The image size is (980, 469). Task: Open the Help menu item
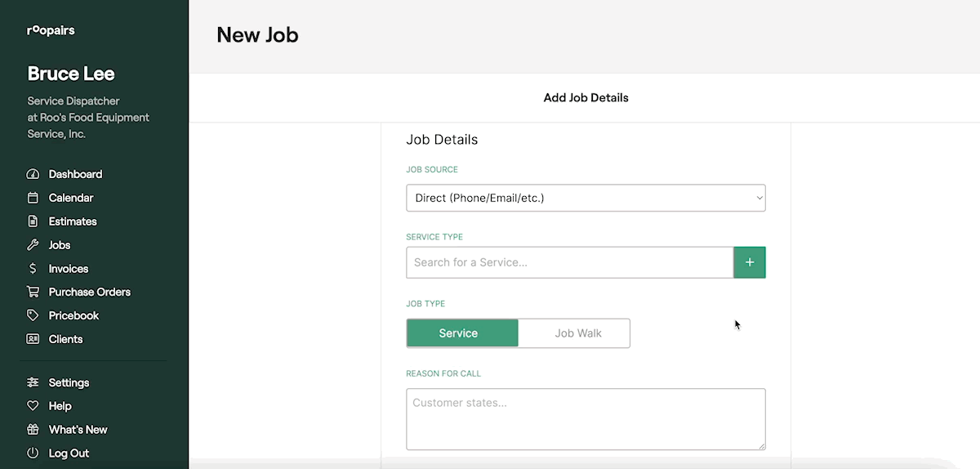pos(60,406)
